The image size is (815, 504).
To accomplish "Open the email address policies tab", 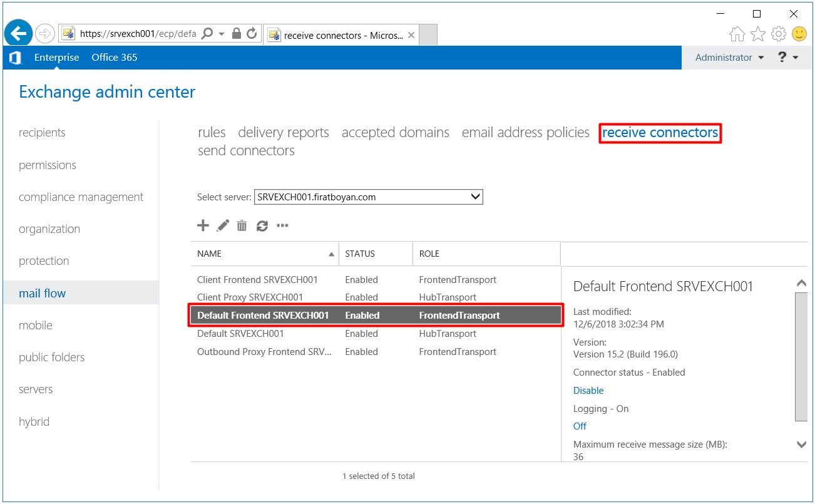I will (x=526, y=133).
